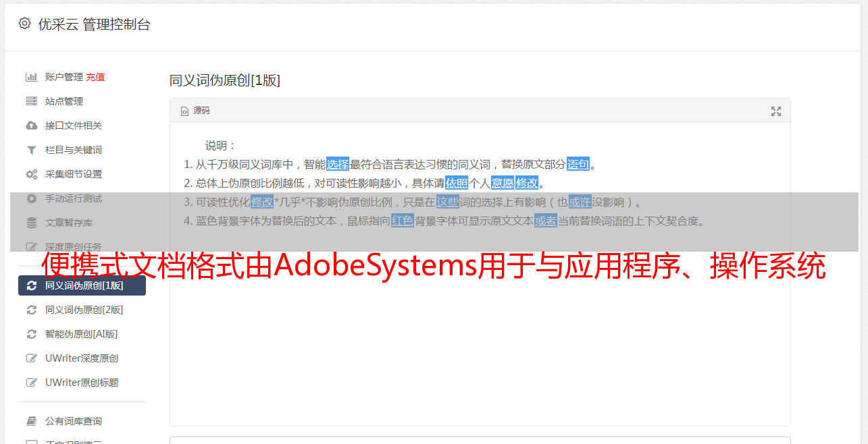Click edit icon of UWriter深度原创
Image resolution: width=868 pixels, height=444 pixels.
[x=31, y=358]
